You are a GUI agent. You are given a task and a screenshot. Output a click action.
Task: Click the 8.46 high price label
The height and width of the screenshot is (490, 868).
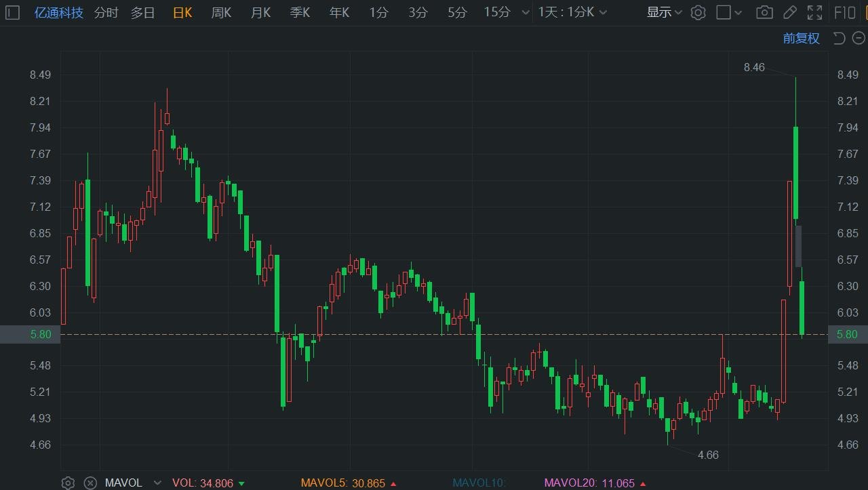click(x=754, y=67)
